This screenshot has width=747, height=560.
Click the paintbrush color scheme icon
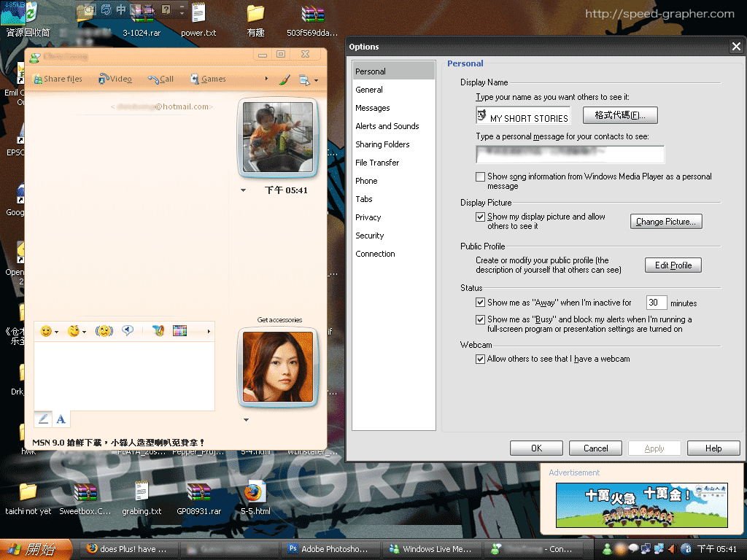pyautogui.click(x=285, y=79)
